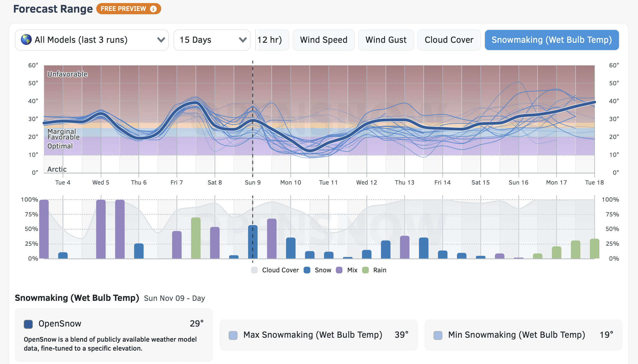Click the chevron arrow on 15 Days selector
Image resolution: width=638 pixels, height=364 pixels.
(x=243, y=40)
